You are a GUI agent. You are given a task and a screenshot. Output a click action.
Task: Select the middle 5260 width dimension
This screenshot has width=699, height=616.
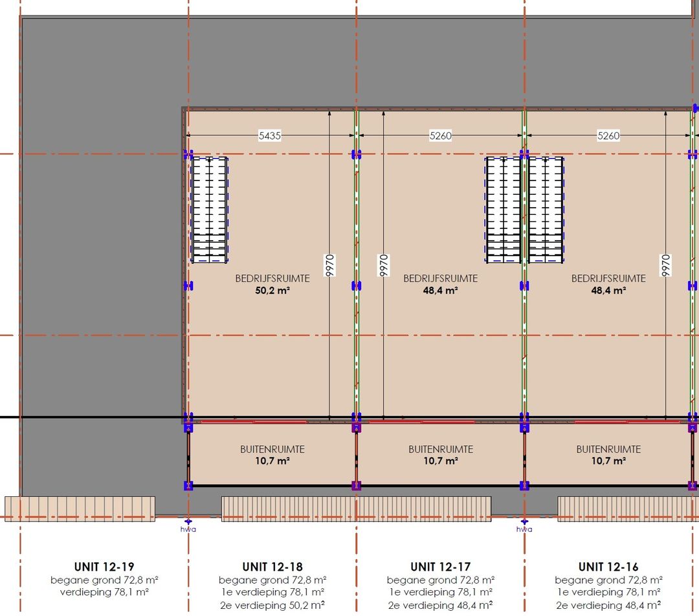[440, 136]
